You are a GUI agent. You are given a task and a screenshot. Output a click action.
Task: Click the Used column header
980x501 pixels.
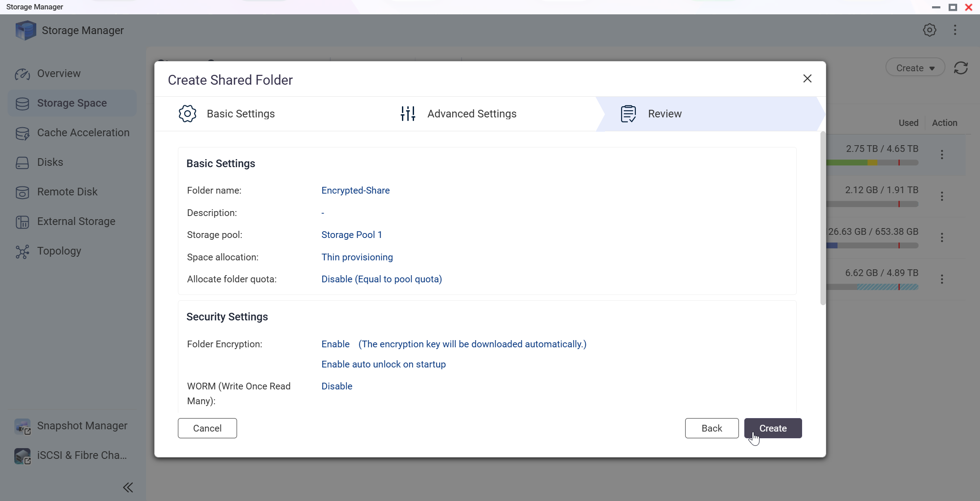[908, 123]
